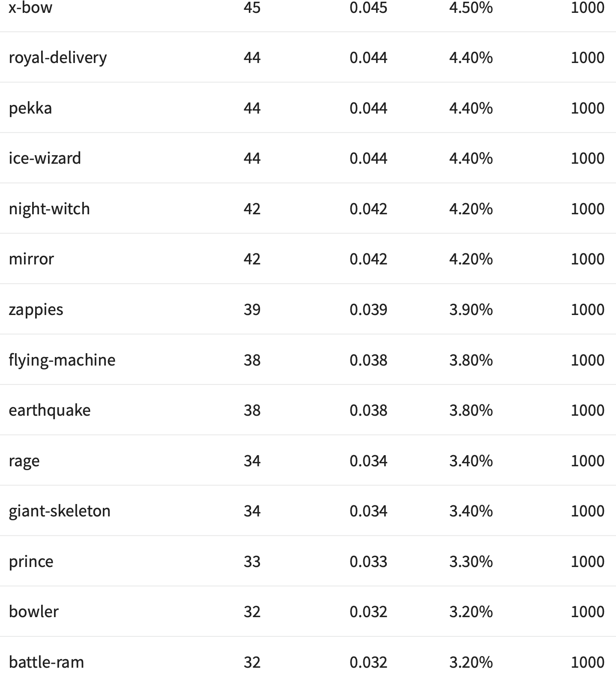Select the prince row label

(x=31, y=561)
